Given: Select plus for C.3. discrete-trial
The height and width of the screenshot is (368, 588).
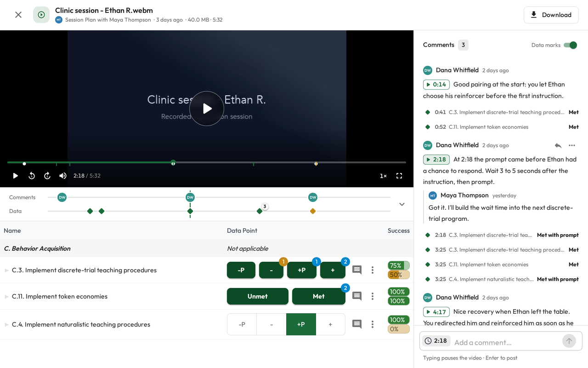Looking at the screenshot, I should (x=333, y=270).
